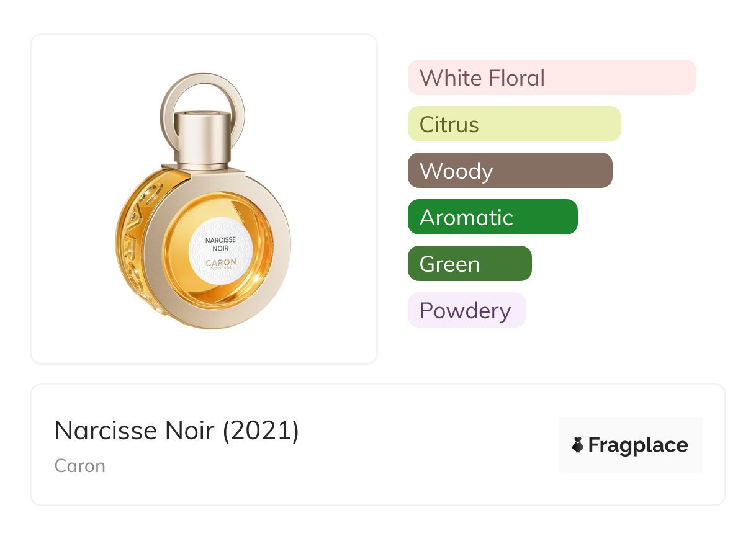Click the NARCISSE NOIR text on the bottle label

click(220, 243)
